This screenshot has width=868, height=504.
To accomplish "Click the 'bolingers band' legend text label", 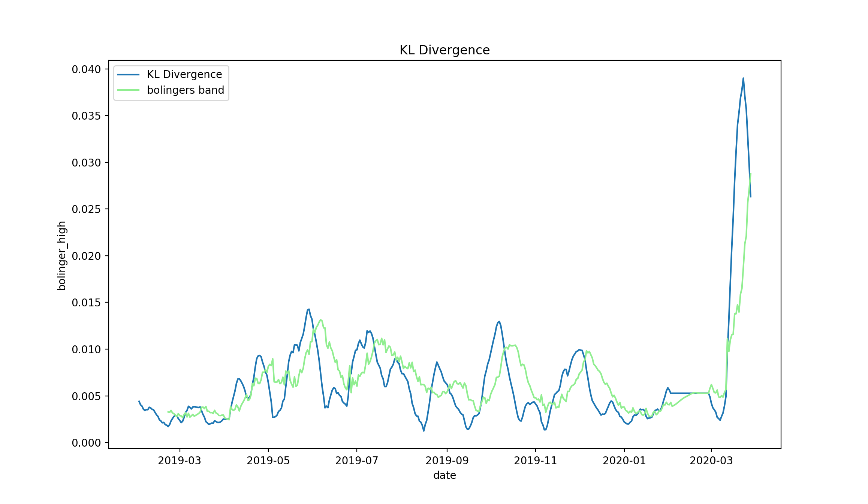I will [x=186, y=90].
